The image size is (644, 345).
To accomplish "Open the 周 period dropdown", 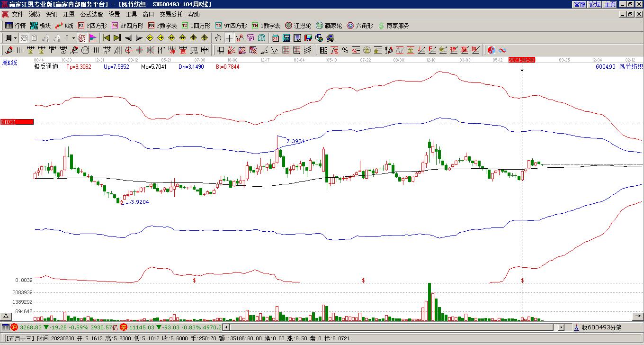I will tap(10, 38).
